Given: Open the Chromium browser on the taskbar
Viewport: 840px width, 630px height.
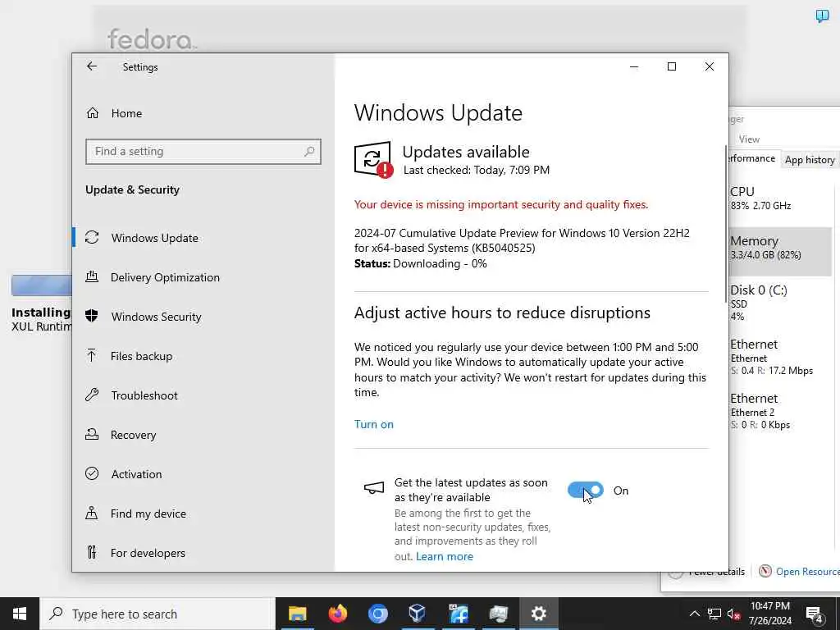Looking at the screenshot, I should point(377,614).
